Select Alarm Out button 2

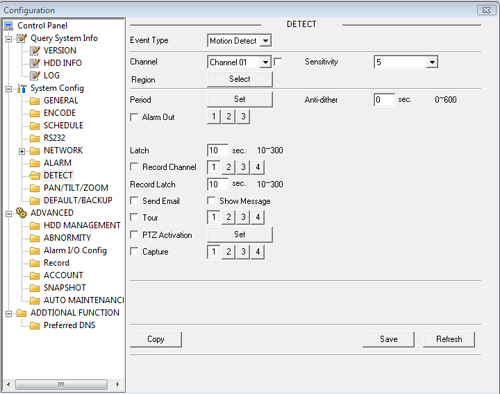pos(229,117)
